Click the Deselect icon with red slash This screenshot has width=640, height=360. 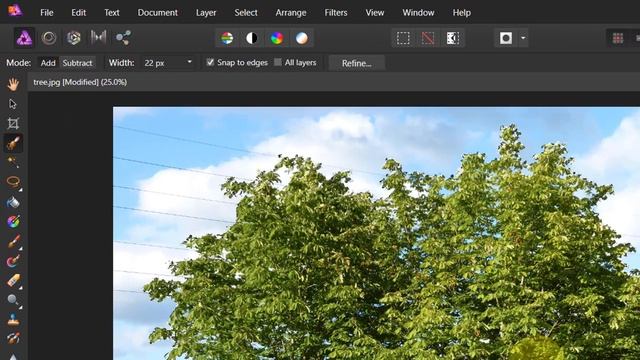(x=428, y=38)
